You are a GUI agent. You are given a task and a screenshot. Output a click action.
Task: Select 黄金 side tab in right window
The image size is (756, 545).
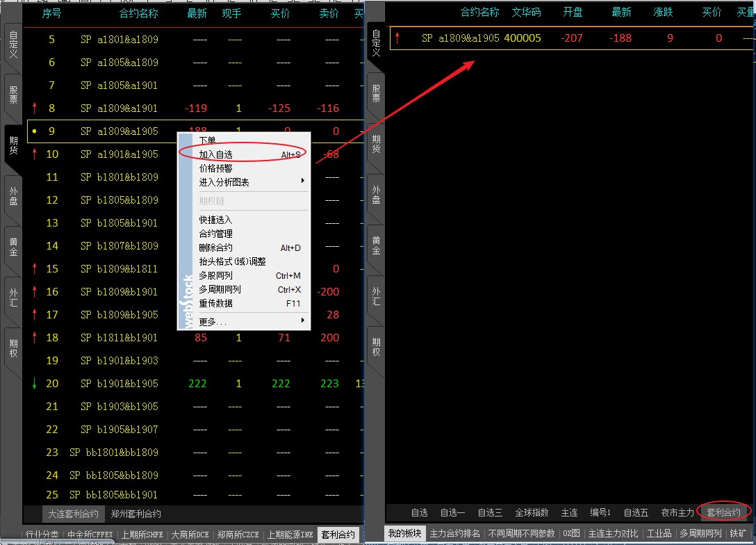(x=376, y=245)
